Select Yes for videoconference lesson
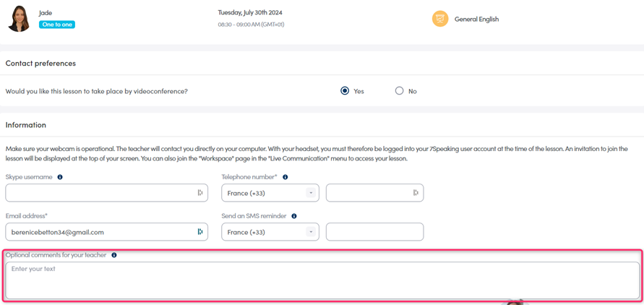This screenshot has height=305, width=644. [345, 91]
